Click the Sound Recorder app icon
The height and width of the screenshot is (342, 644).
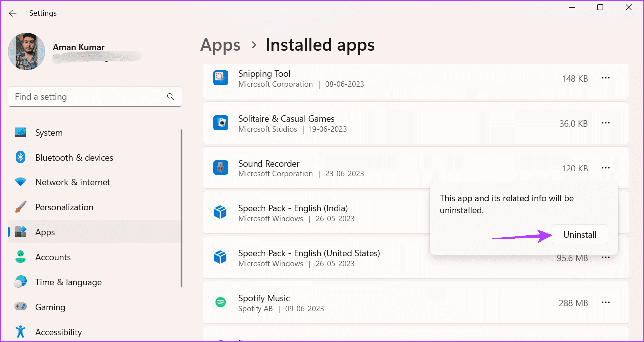(x=220, y=168)
